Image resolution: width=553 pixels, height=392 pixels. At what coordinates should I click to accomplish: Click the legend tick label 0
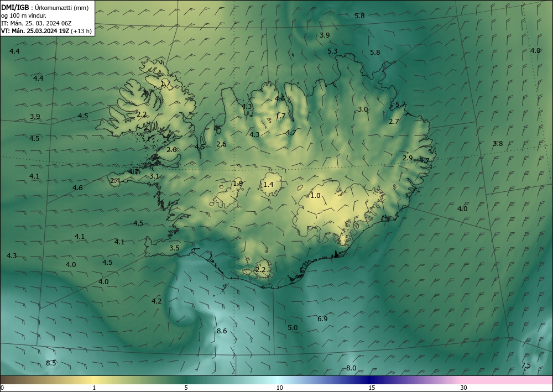coord(2,388)
